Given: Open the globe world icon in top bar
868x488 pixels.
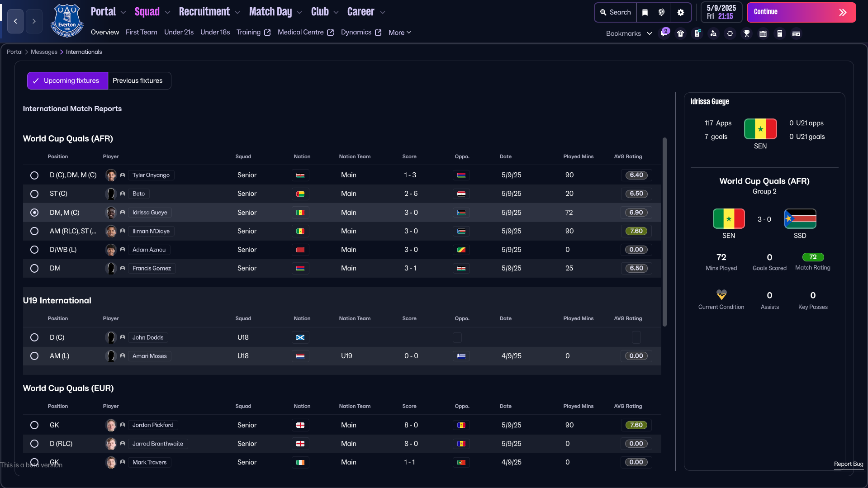Looking at the screenshot, I should tap(661, 12).
